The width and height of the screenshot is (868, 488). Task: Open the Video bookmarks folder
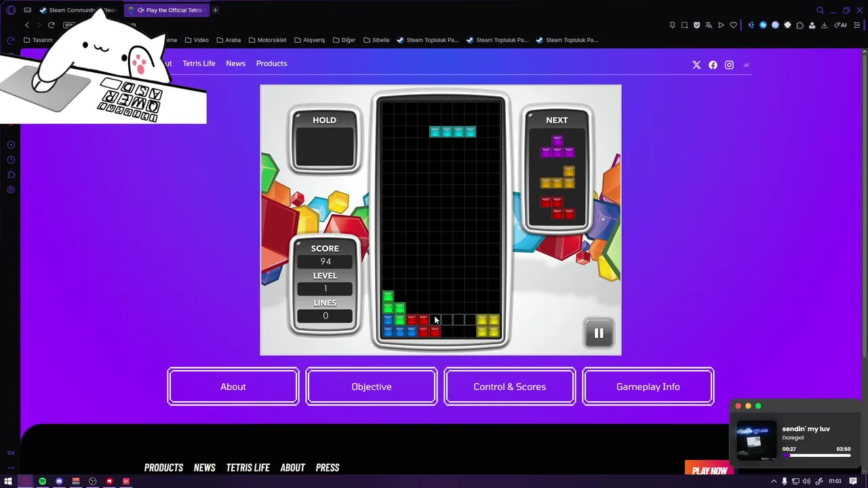point(197,40)
